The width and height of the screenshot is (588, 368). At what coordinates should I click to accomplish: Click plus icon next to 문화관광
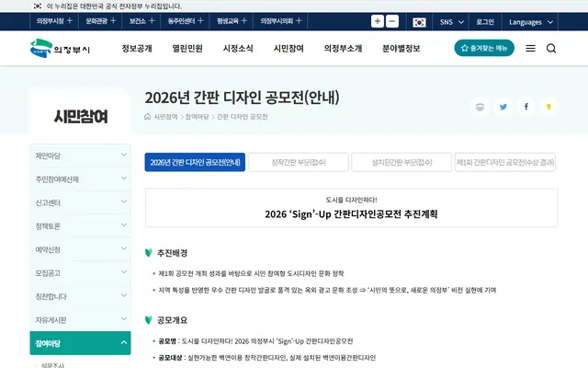point(113,20)
